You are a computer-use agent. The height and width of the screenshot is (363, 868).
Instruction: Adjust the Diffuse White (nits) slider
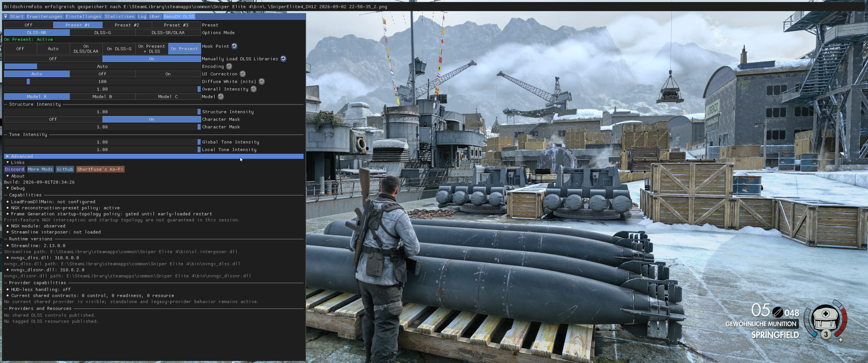tap(102, 81)
